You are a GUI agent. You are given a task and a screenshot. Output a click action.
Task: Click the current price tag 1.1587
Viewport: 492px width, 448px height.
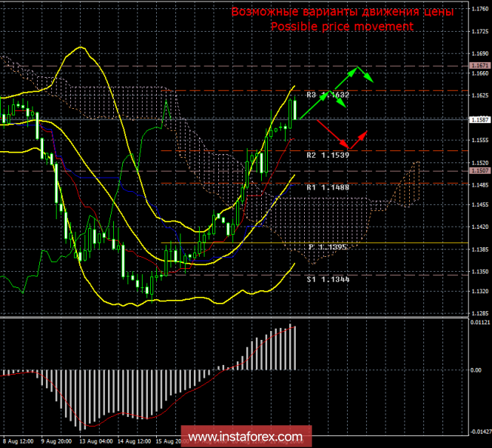(479, 119)
